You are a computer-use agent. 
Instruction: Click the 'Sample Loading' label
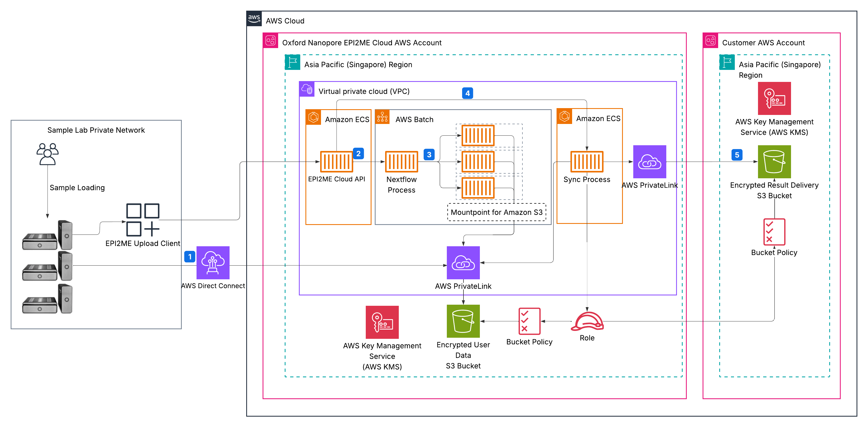point(77,188)
